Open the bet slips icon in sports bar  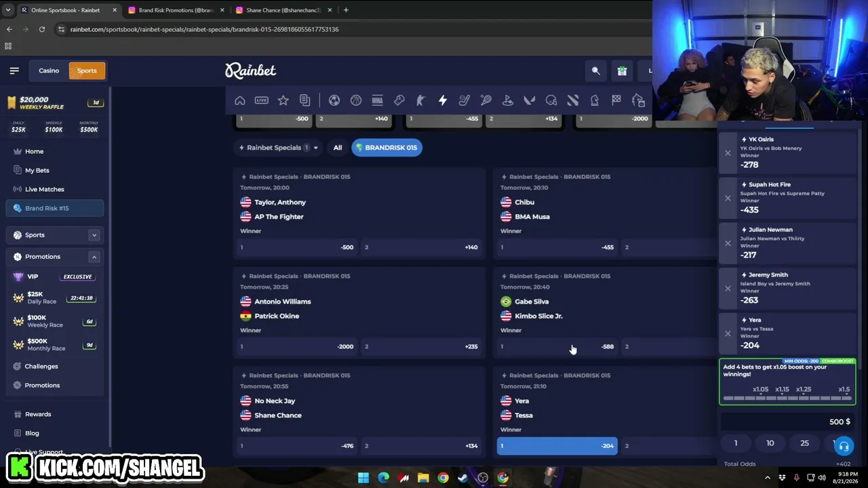(305, 100)
